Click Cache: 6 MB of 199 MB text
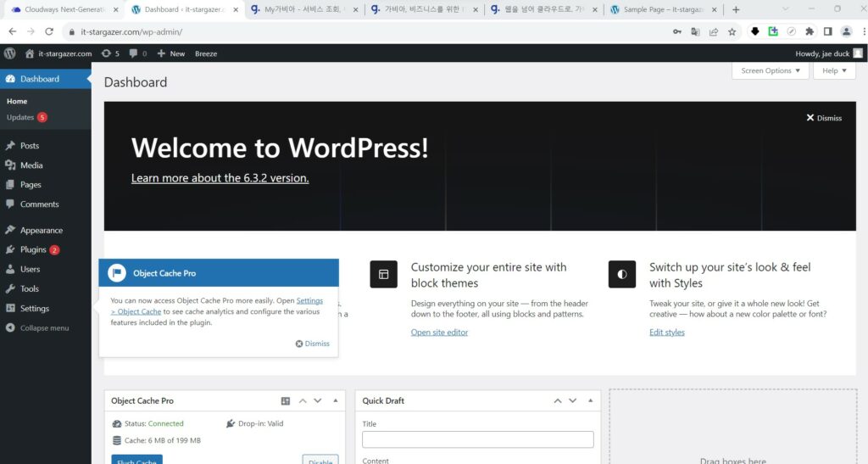The width and height of the screenshot is (868, 464). click(x=162, y=441)
